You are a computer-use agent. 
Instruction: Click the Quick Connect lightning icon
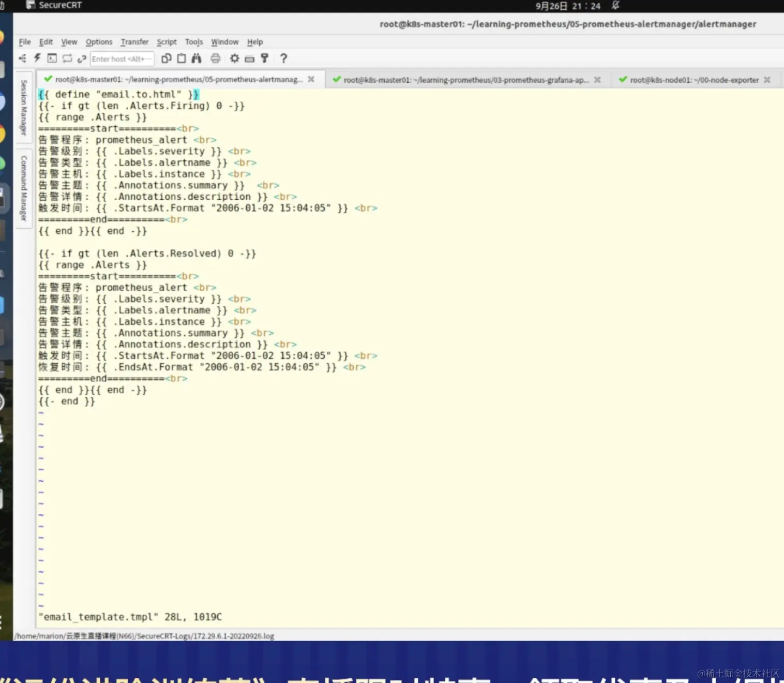pos(37,58)
